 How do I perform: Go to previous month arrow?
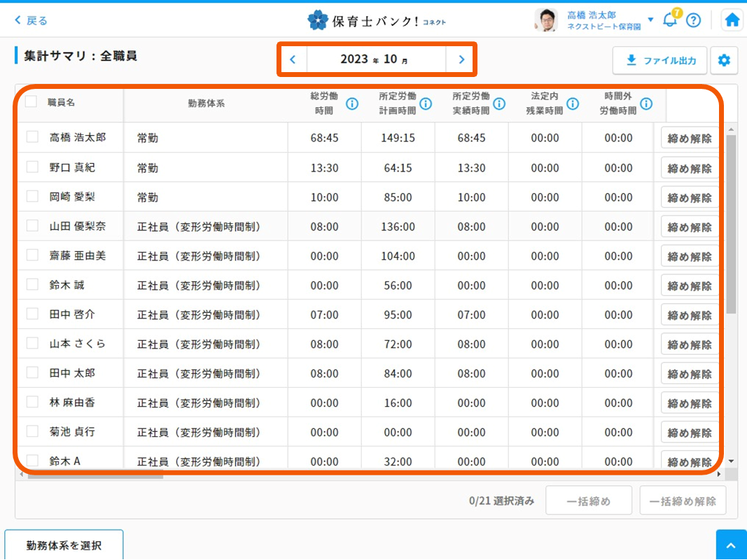293,59
